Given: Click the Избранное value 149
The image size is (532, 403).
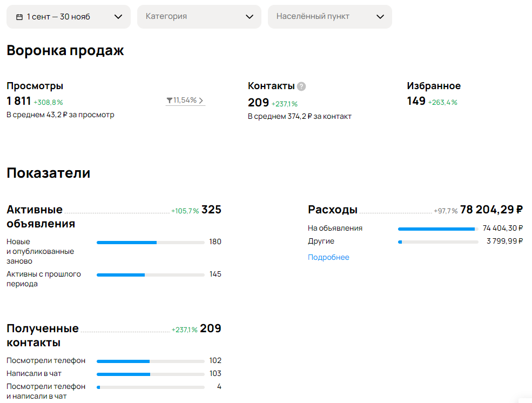Looking at the screenshot, I should tap(416, 101).
